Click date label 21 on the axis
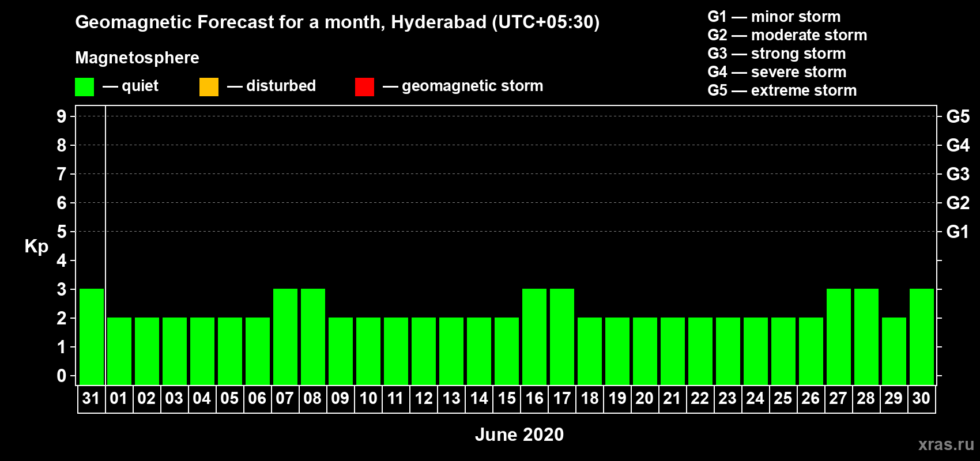980x461 pixels. 672,398
